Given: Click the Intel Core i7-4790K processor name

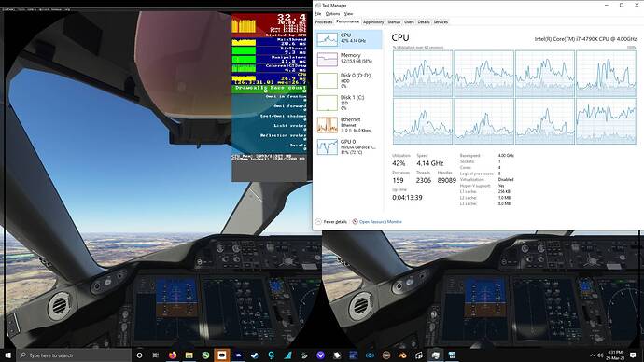Looking at the screenshot, I should click(585, 39).
